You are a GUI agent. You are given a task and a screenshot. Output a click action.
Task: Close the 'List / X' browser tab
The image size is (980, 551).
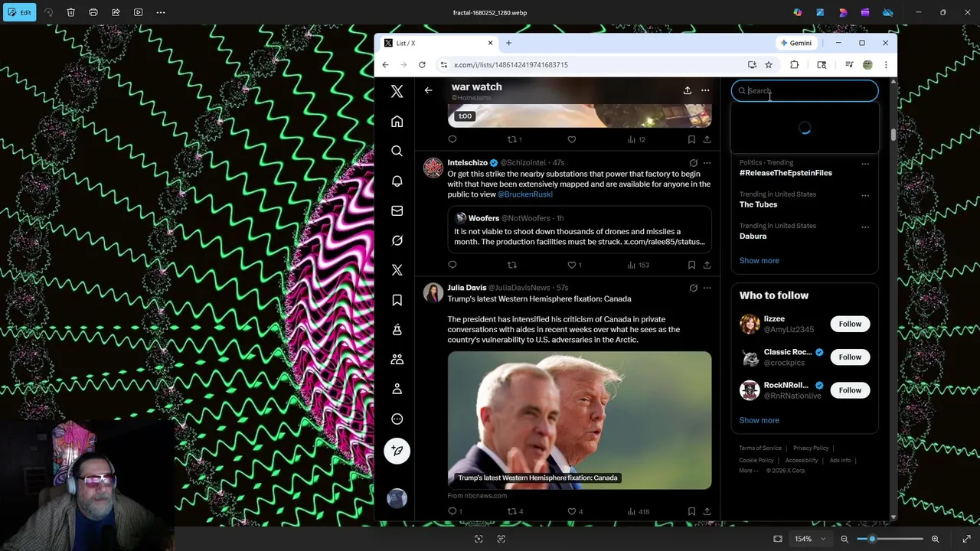pyautogui.click(x=490, y=43)
